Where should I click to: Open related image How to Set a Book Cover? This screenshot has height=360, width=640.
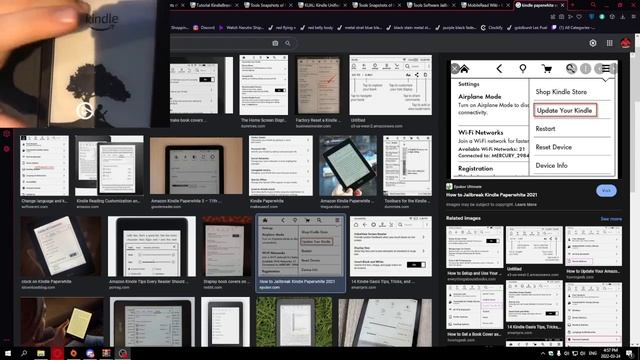[x=474, y=306]
